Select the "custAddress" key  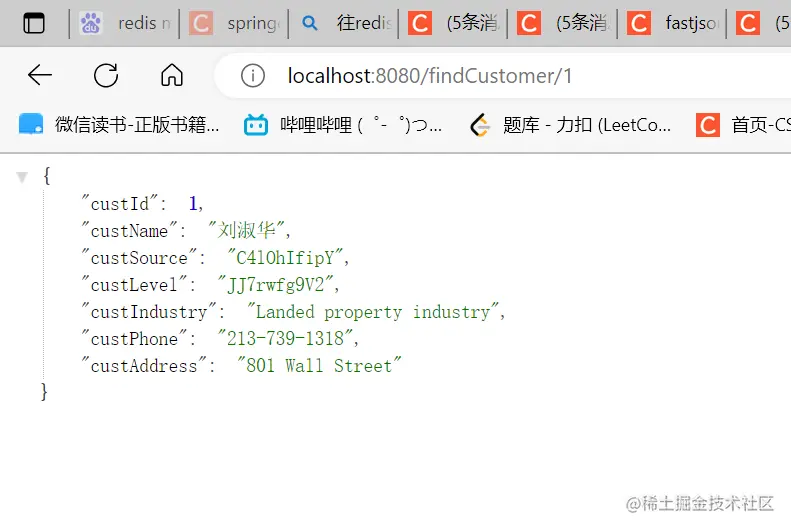click(144, 366)
